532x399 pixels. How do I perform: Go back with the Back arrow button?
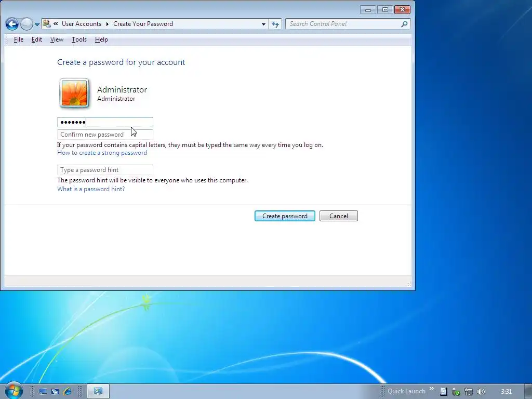click(x=12, y=24)
